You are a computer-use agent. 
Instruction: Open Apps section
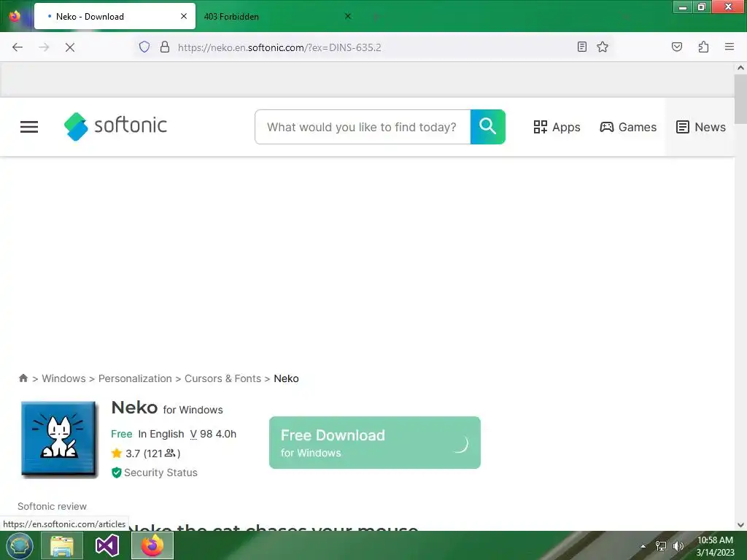point(557,127)
